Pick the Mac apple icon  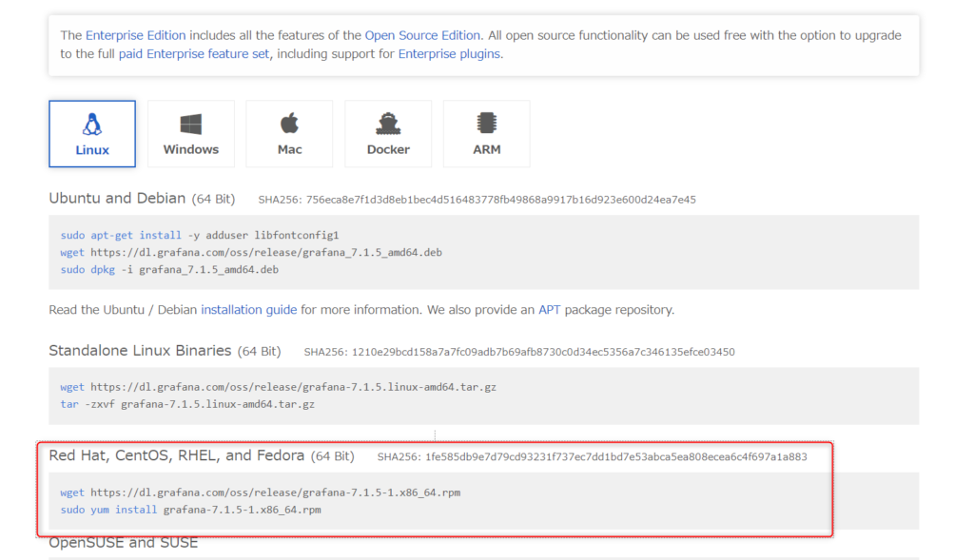point(289,123)
